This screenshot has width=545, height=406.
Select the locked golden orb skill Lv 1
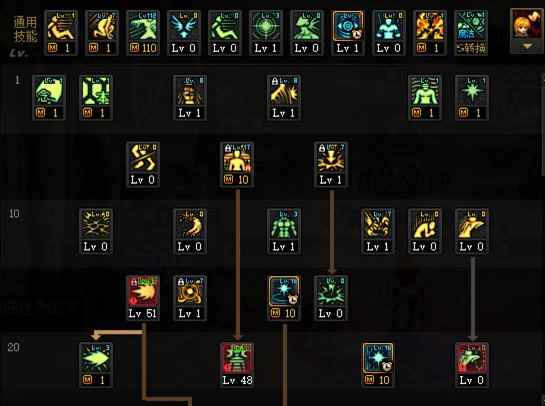[x=190, y=298]
